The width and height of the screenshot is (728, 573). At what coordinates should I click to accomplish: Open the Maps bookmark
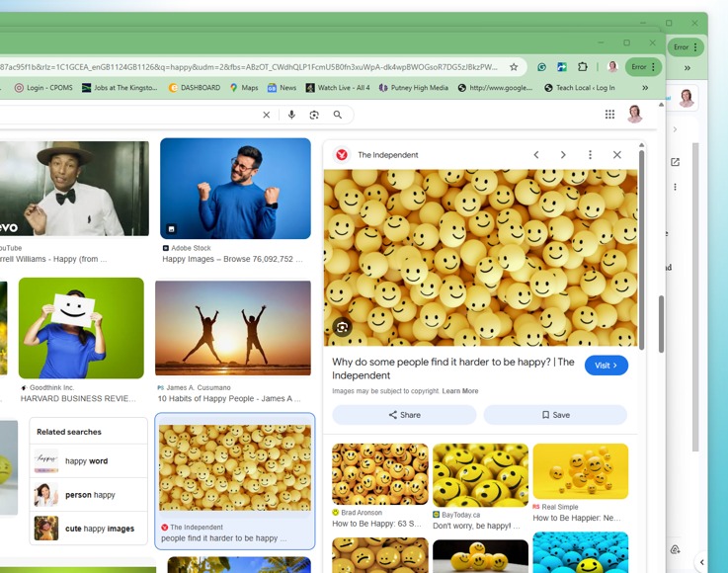coord(243,88)
